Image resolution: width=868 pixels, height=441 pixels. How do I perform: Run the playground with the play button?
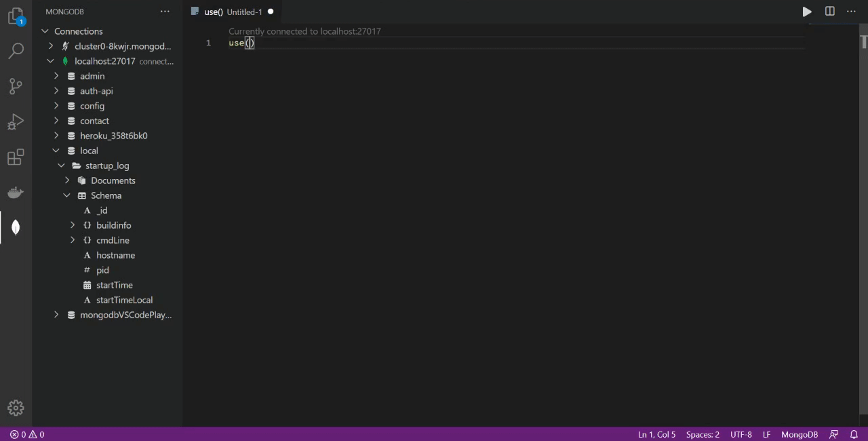click(807, 12)
